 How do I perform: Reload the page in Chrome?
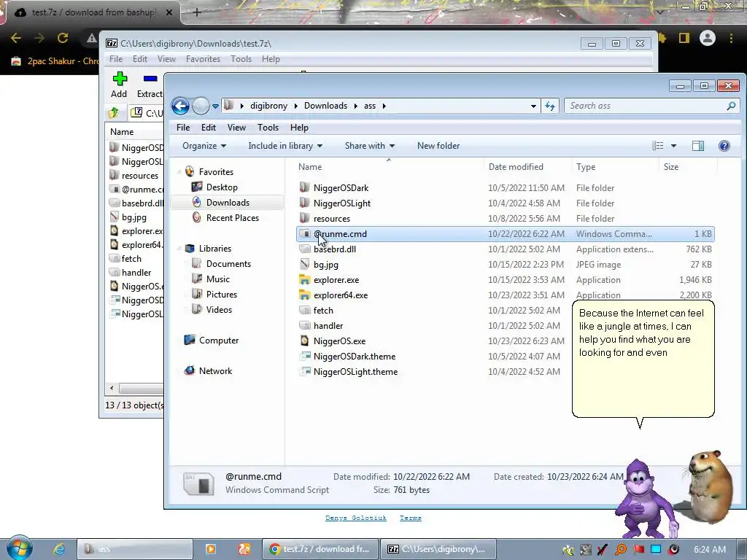pyautogui.click(x=63, y=38)
